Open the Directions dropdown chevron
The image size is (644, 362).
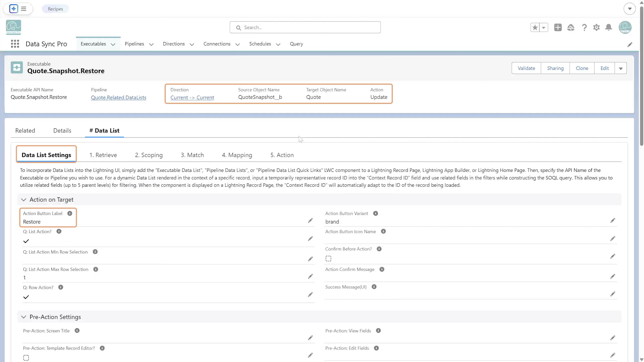[192, 44]
